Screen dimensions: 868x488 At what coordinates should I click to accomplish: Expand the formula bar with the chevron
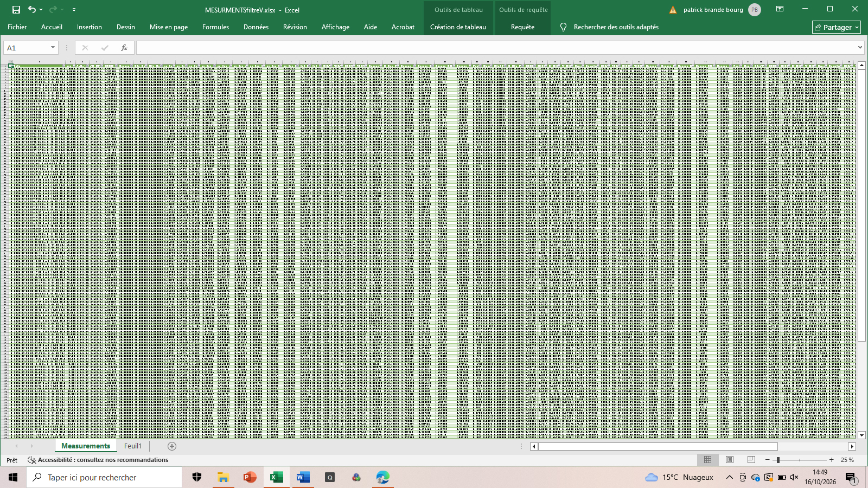point(860,48)
